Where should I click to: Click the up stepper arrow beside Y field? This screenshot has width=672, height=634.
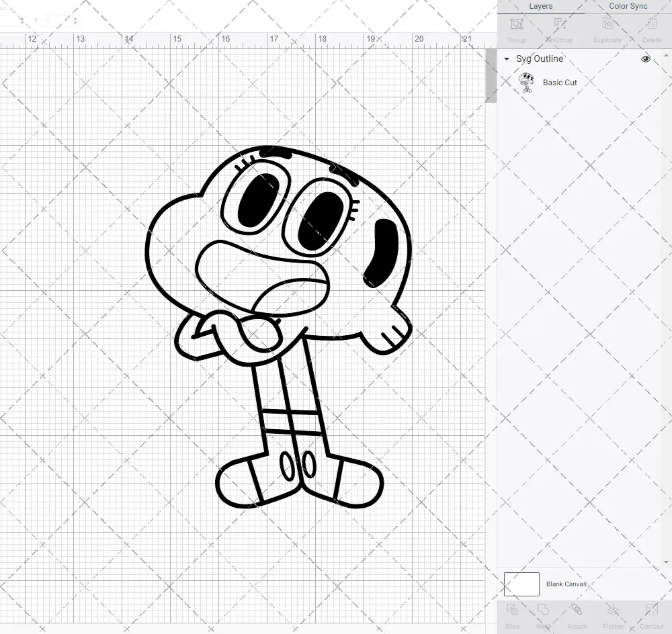pos(75,18)
